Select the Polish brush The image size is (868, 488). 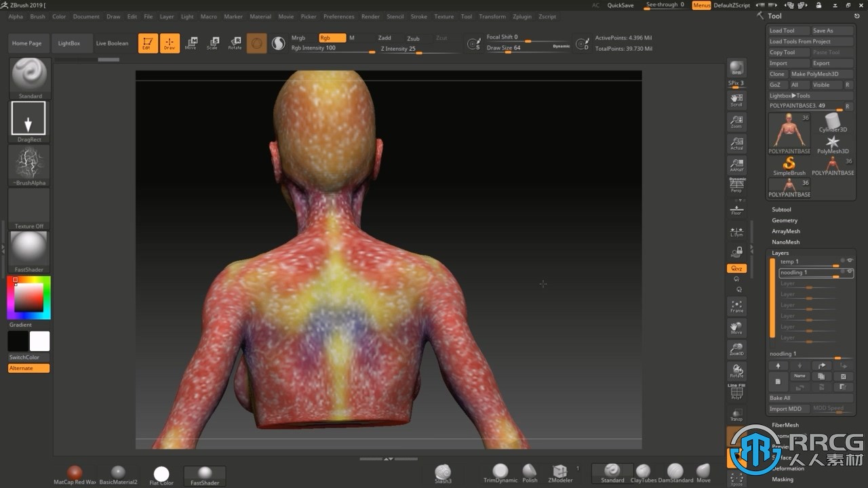530,474
